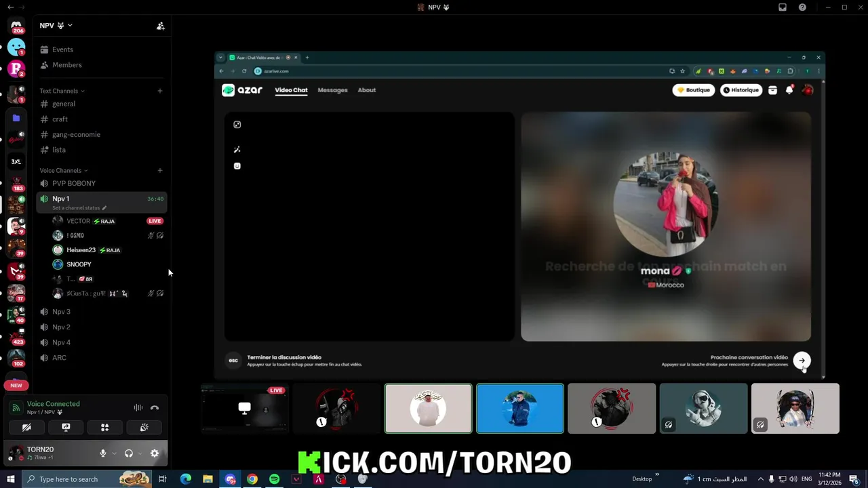Viewport: 868px width, 488px height.
Task: Switch to Video Chat tab in Azar
Action: [x=291, y=90]
